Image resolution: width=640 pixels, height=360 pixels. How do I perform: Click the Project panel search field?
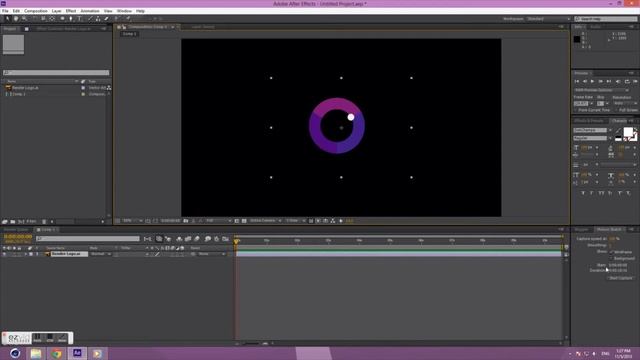coord(56,73)
